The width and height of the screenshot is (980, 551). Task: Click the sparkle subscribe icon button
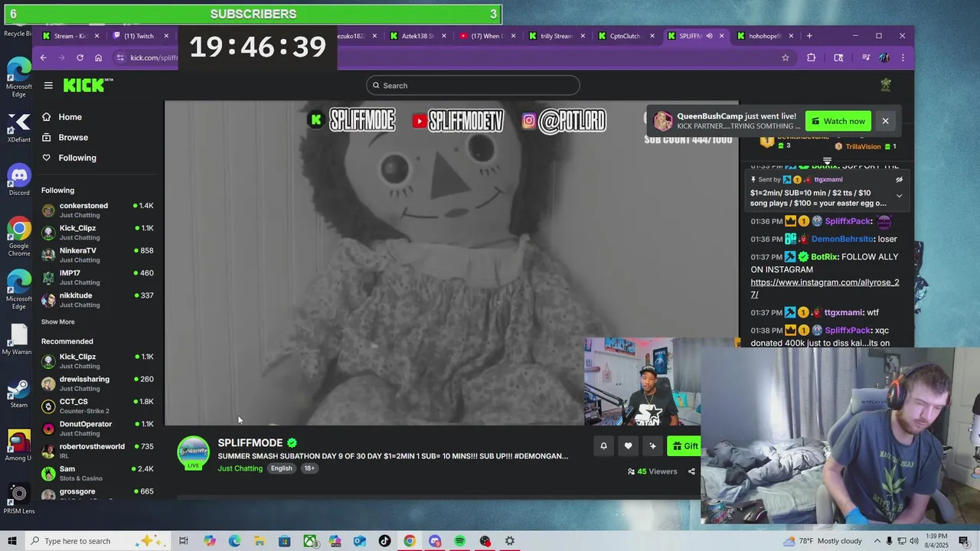(x=652, y=446)
